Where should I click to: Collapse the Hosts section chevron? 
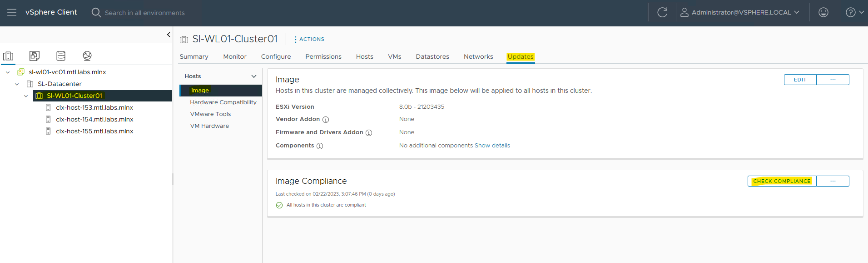pos(254,76)
